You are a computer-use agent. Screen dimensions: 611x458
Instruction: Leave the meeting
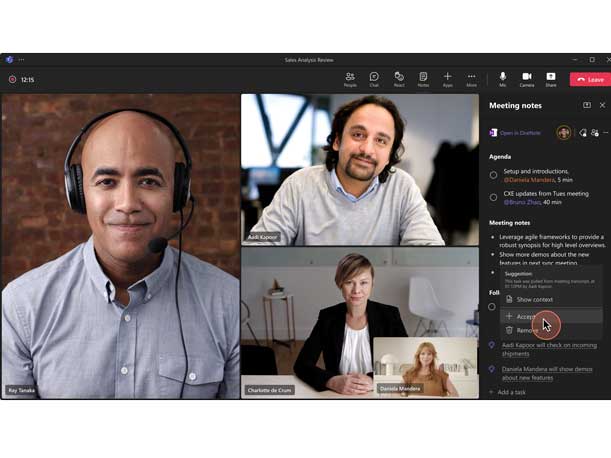pyautogui.click(x=590, y=79)
